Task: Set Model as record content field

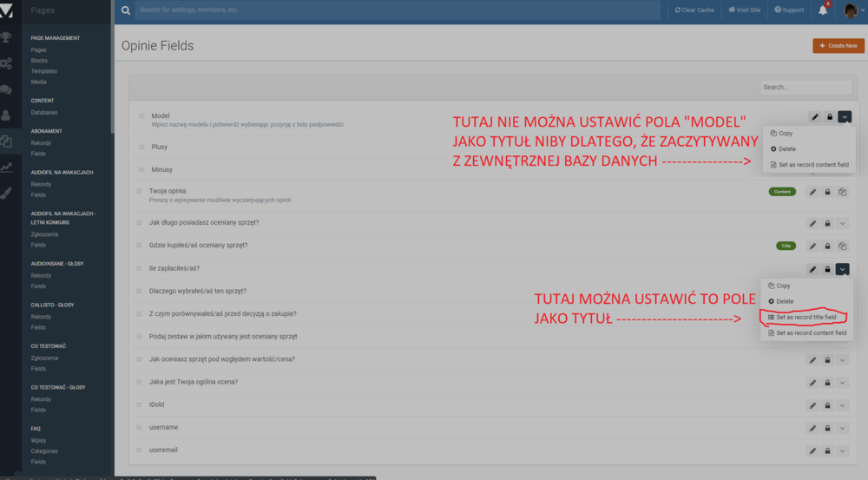Action: (809, 164)
